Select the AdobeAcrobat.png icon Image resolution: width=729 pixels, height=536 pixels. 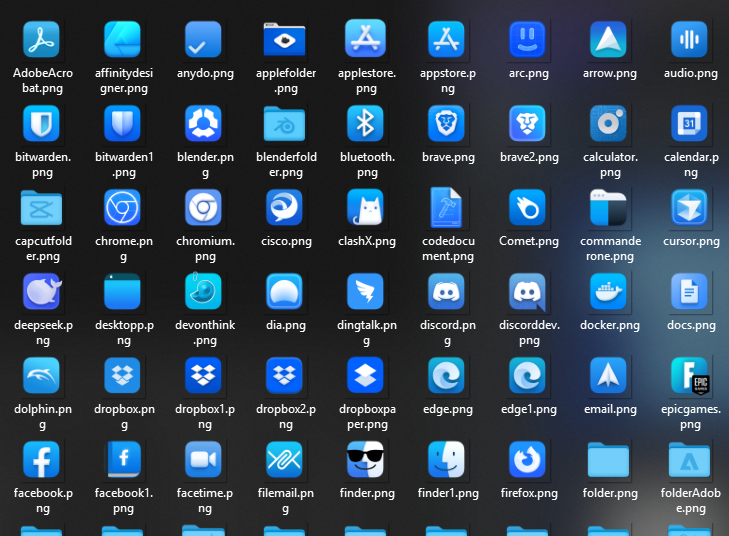click(x=41, y=40)
